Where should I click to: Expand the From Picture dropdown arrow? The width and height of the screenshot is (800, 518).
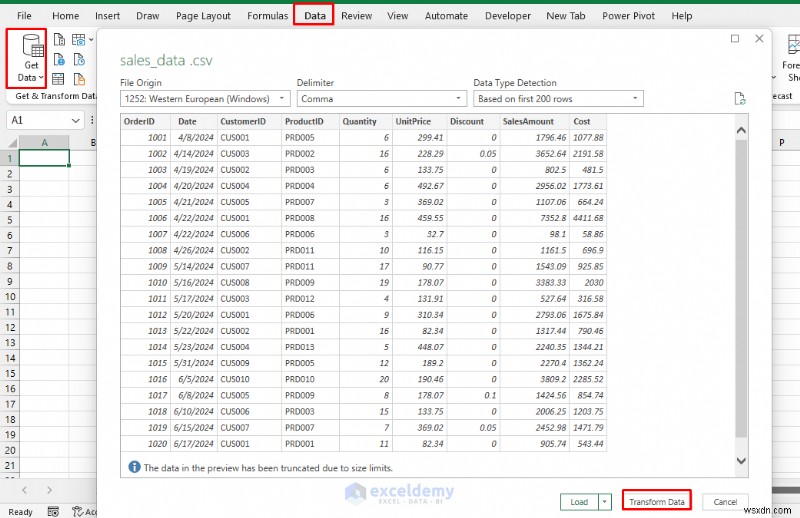click(x=91, y=39)
